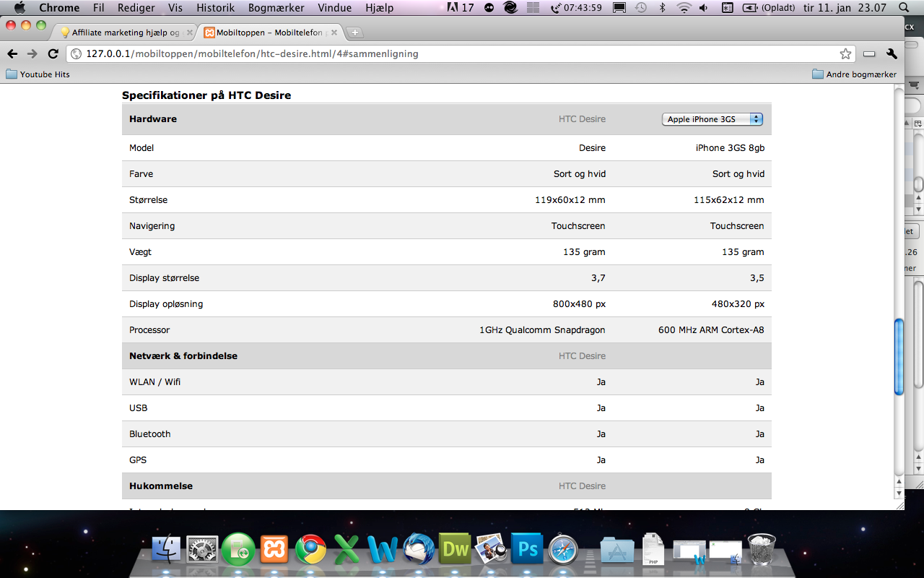
Task: Click the page vertical scrollbar thumb
Action: pyautogui.click(x=899, y=356)
